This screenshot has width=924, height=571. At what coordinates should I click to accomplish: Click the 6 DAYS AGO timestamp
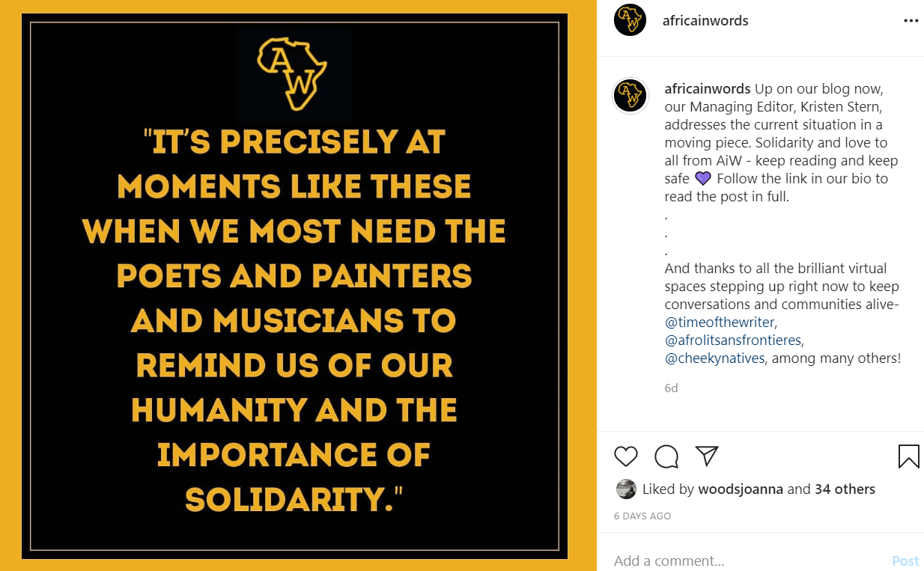coord(642,516)
